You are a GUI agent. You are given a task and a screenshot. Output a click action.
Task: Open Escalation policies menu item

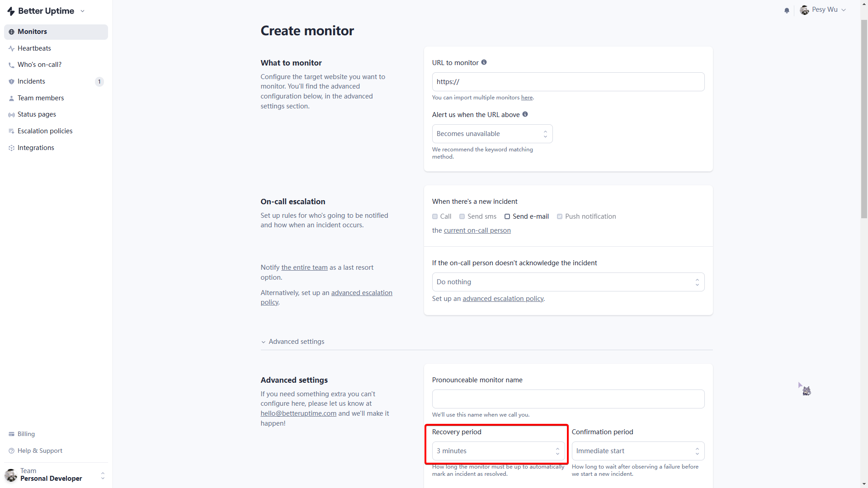45,131
